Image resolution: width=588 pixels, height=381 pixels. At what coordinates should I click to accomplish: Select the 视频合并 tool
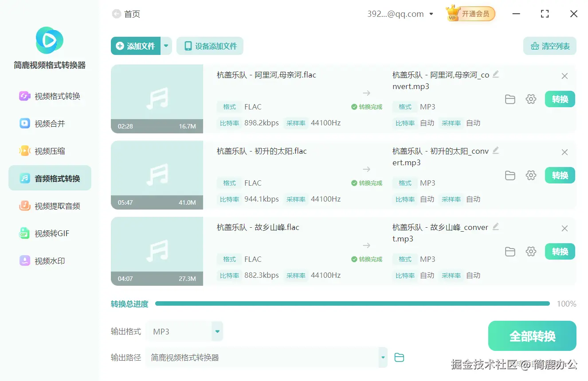[x=49, y=123]
